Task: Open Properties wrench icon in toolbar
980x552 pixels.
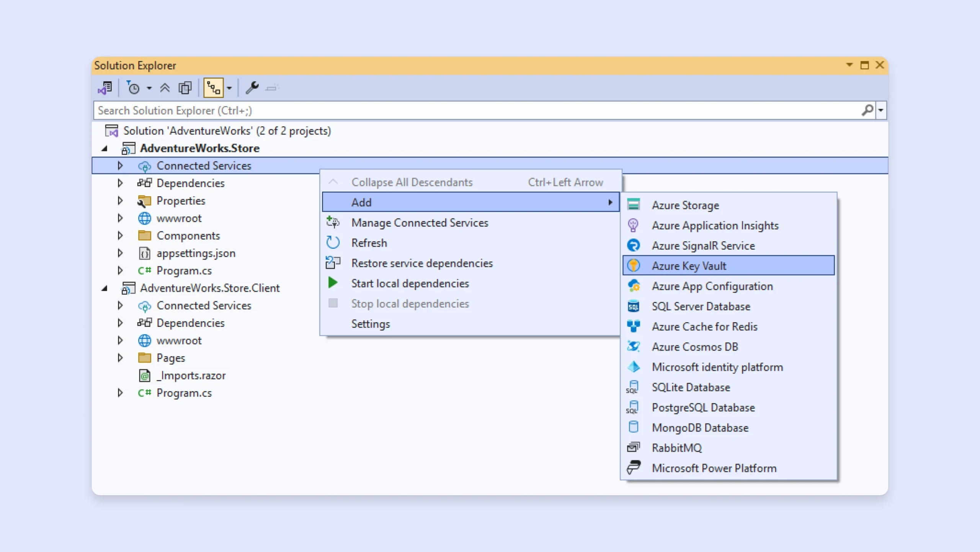Action: point(252,88)
